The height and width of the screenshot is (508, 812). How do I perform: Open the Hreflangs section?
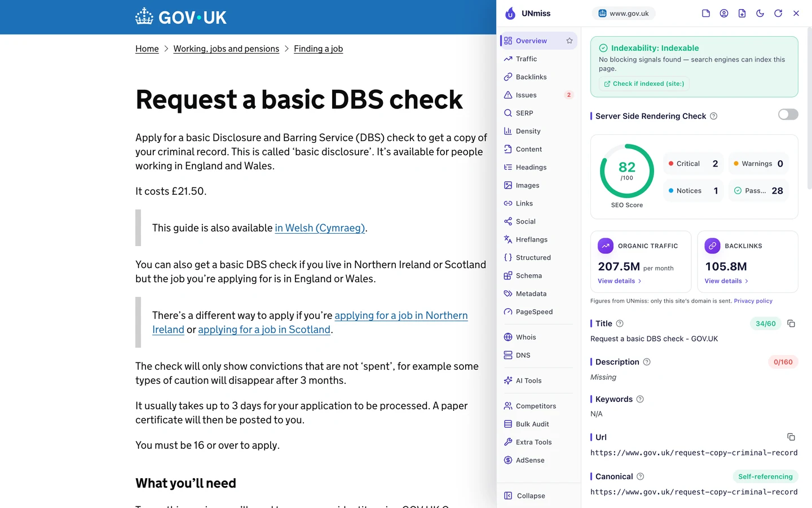point(539,239)
